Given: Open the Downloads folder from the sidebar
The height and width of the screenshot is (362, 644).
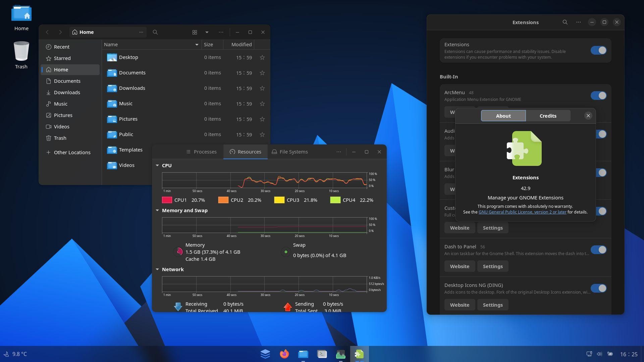Looking at the screenshot, I should [x=67, y=92].
